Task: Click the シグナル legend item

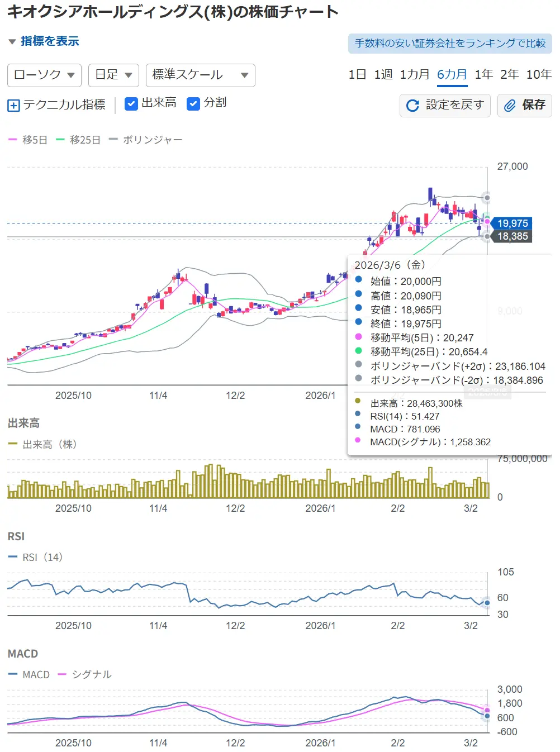Action: click(85, 674)
